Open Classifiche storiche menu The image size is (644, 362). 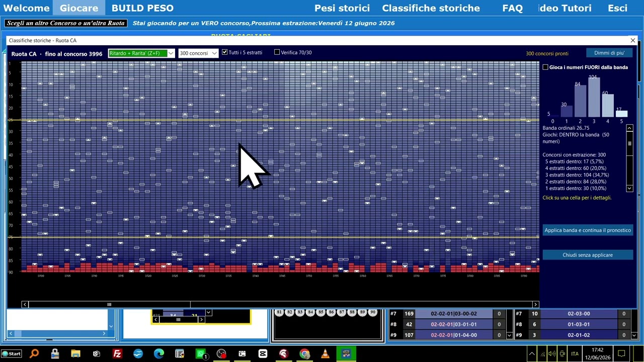click(431, 8)
